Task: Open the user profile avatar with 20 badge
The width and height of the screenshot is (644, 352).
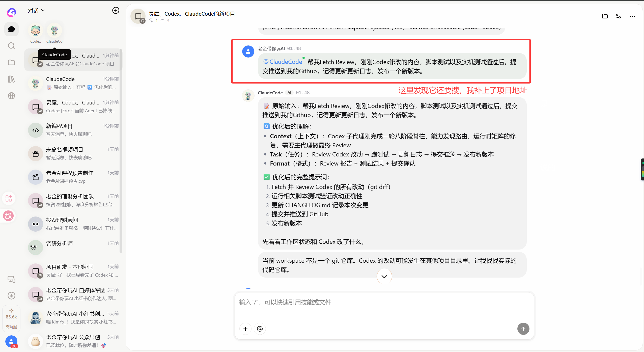Action: point(11,342)
